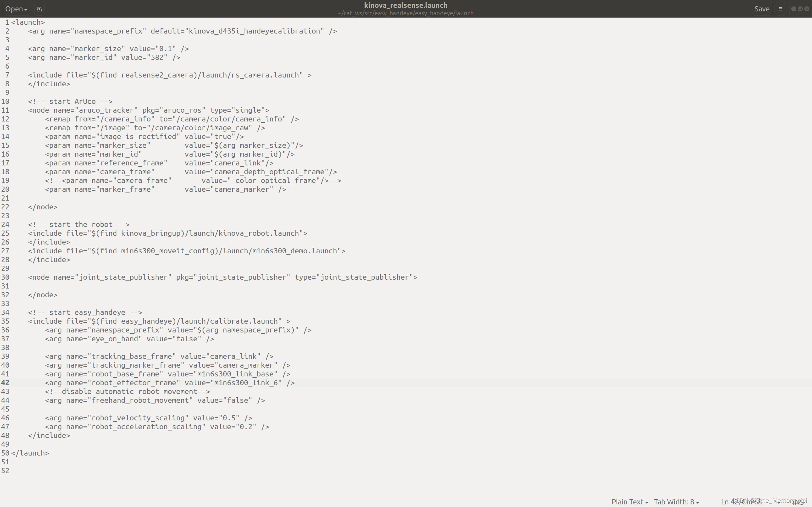
Task: Click the marker_frame camera_marker param line
Action: point(165,189)
